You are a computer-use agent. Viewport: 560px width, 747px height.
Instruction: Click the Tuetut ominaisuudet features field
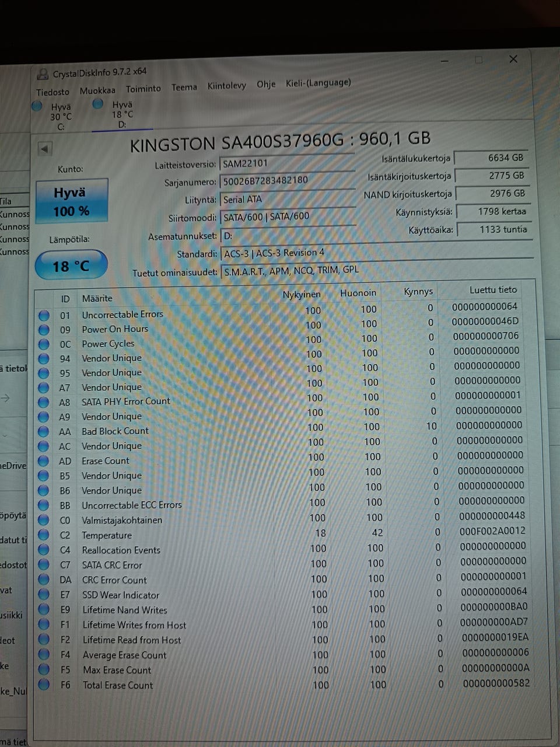[x=377, y=270]
